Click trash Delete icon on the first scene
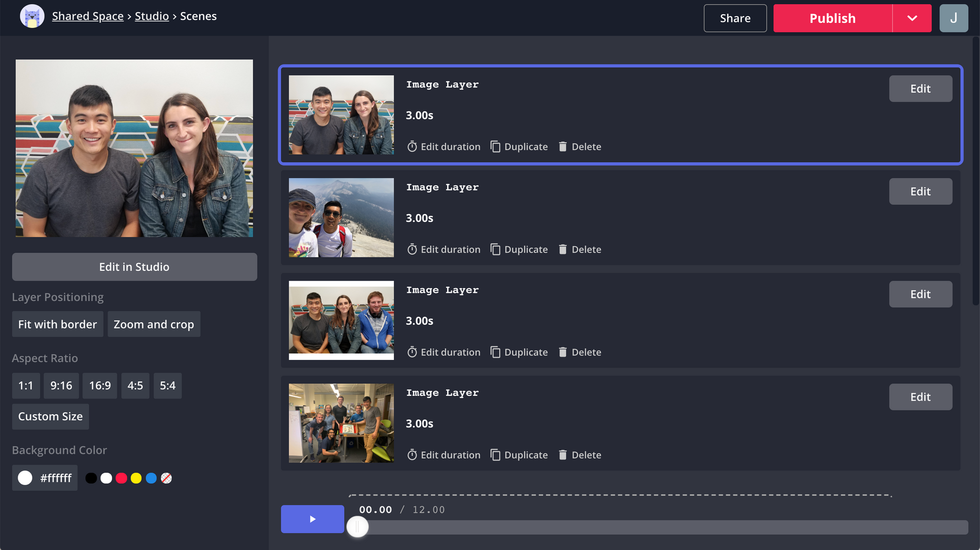Image resolution: width=980 pixels, height=550 pixels. 563,146
